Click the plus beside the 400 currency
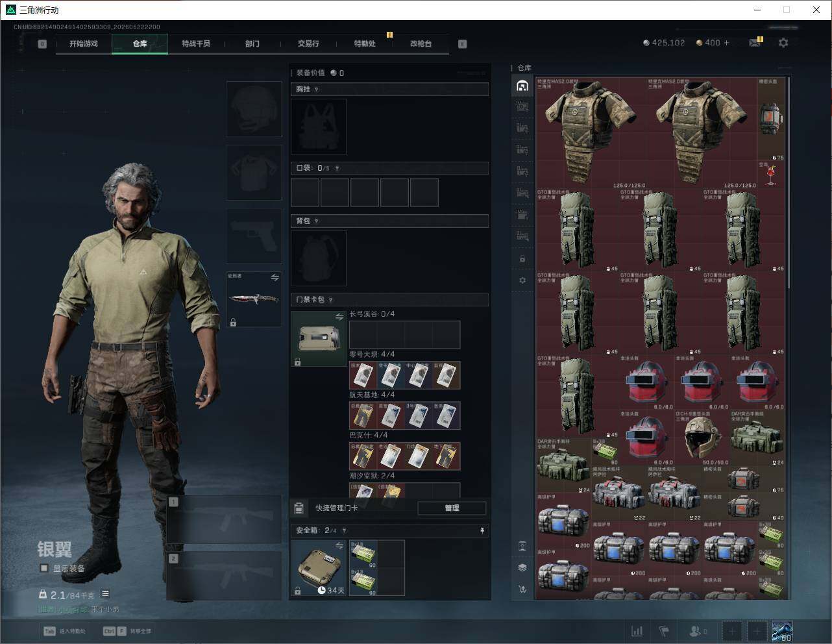The image size is (832, 644). tap(726, 43)
